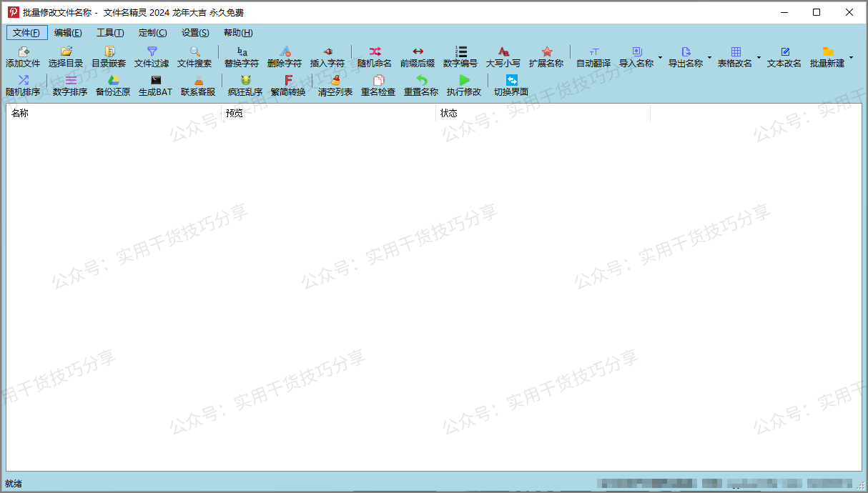Open the 选择目录 (Select Folder) tool
The width and height of the screenshot is (868, 493).
pos(66,57)
